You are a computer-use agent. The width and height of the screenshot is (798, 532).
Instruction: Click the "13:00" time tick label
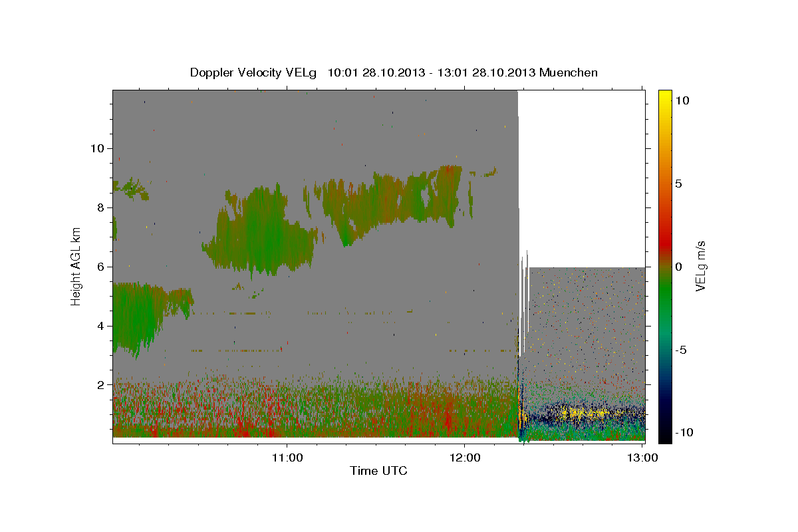click(642, 458)
